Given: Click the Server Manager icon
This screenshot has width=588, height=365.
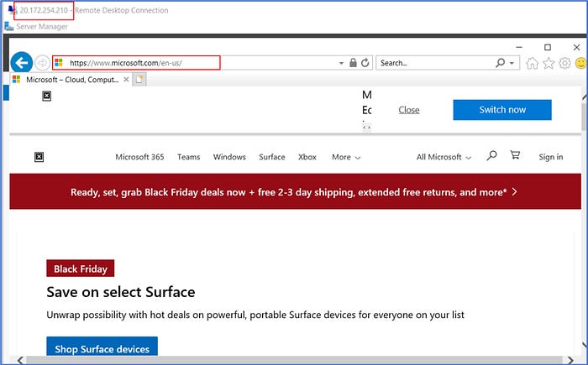Looking at the screenshot, I should click(x=9, y=27).
